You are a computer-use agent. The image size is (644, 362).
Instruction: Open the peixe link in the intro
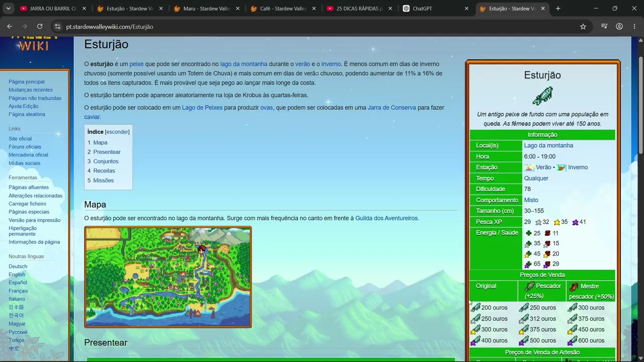[136, 64]
